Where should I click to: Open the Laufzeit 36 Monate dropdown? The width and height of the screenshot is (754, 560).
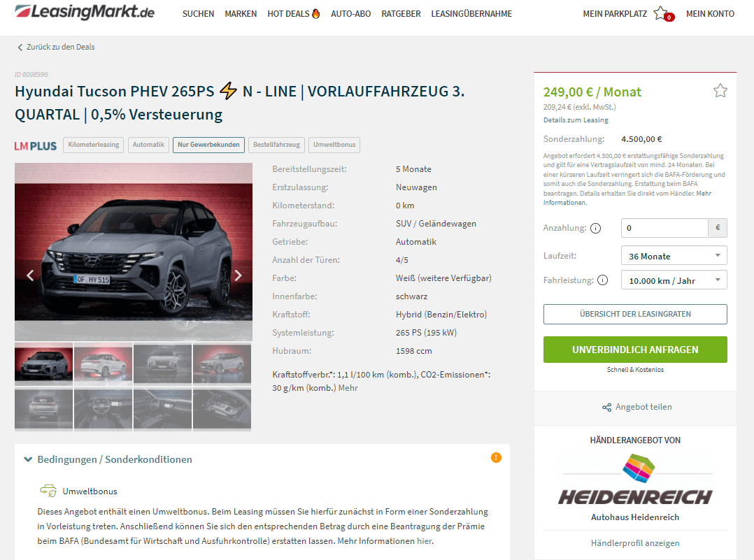point(674,256)
